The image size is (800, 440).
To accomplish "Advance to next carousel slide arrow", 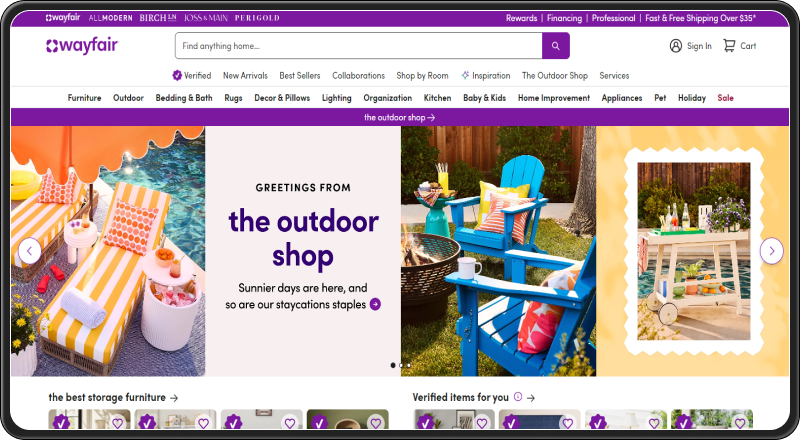I will click(771, 251).
